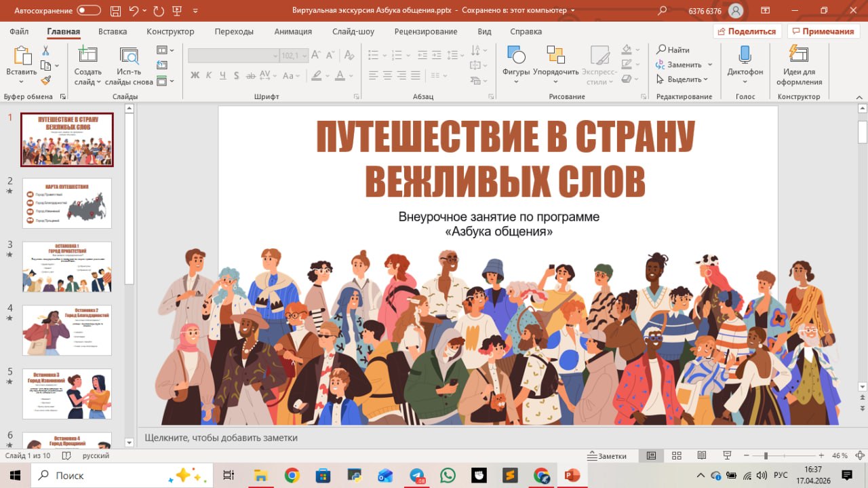Click the reset slide icon in Слайды group
Screen dimensions: 868x488
[x=162, y=65]
